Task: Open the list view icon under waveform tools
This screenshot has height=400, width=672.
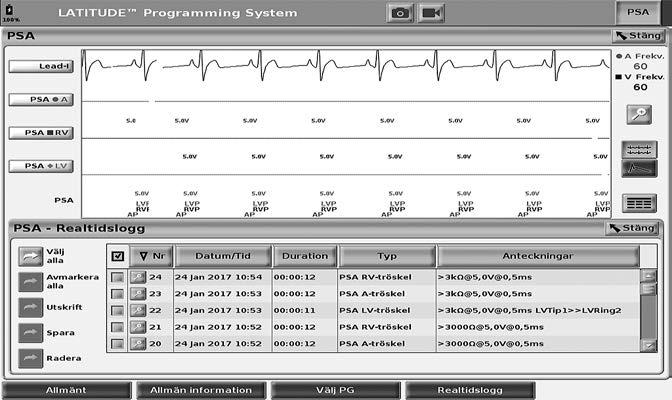Action: 639,203
